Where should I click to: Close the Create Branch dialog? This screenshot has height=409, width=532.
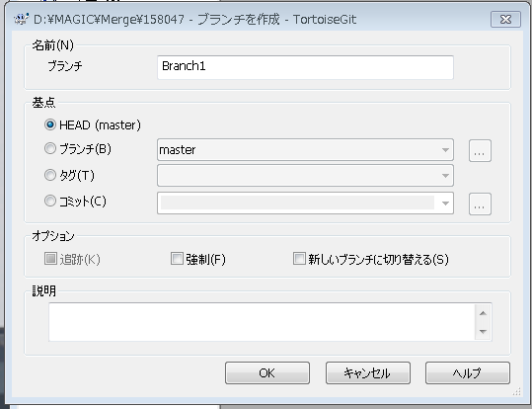[505, 20]
